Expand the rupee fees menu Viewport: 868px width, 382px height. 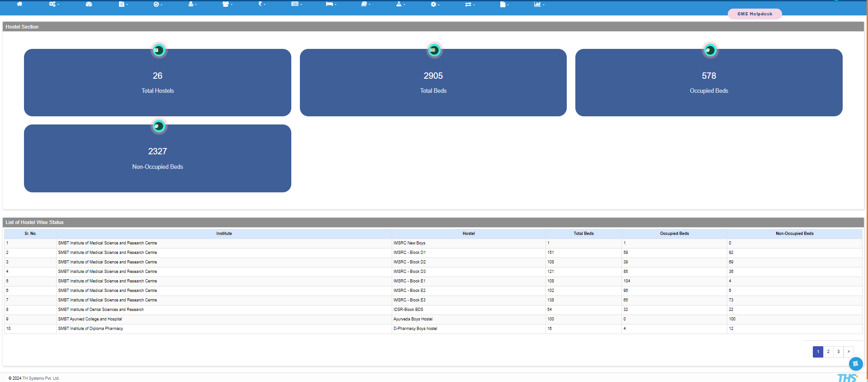[261, 4]
